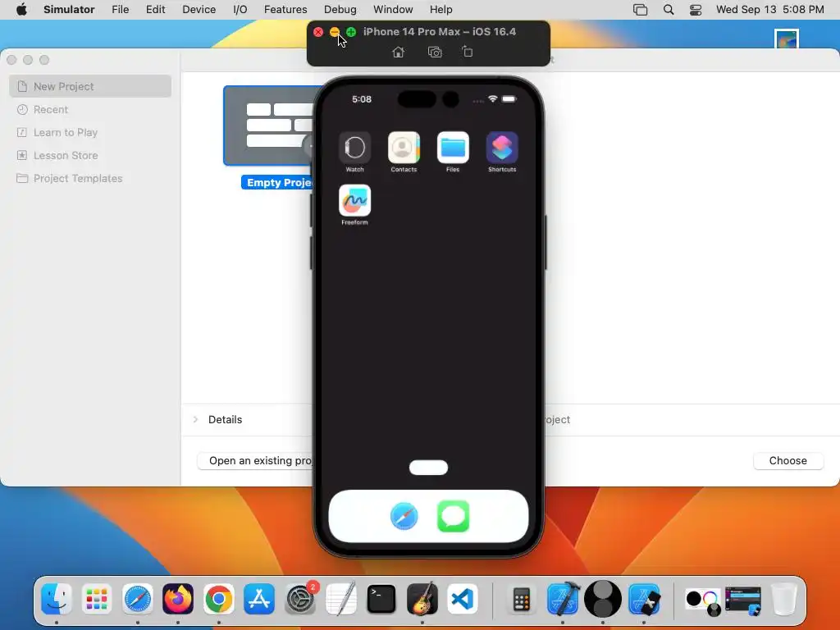Viewport: 840px width, 630px height.
Task: Launch the Shortcuts app on the simulator
Action: coord(502,148)
